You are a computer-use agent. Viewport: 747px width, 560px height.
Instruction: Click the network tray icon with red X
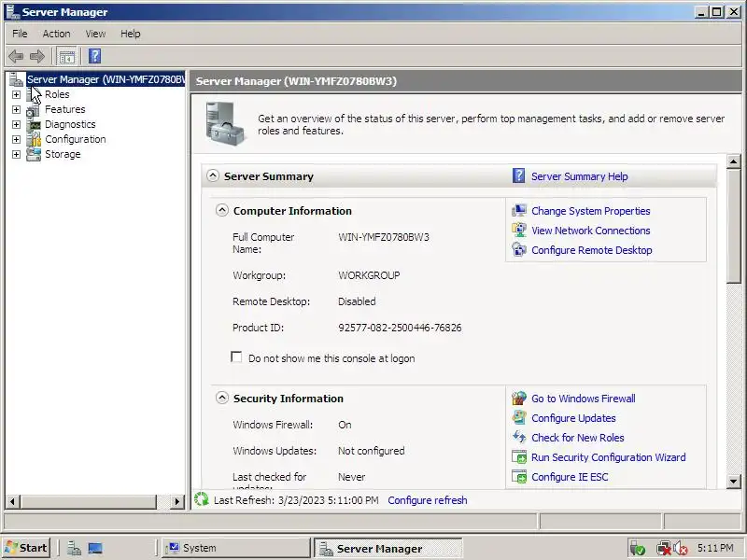664,549
